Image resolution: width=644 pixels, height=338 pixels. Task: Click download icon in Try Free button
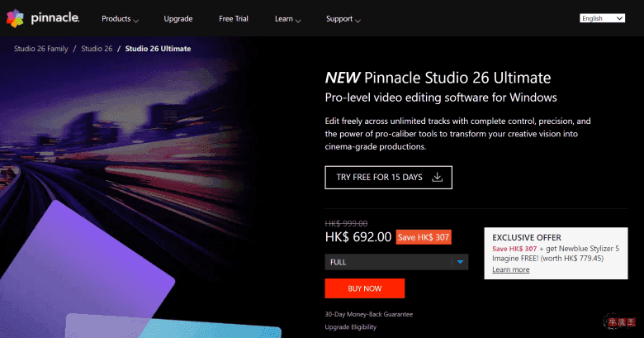tap(438, 177)
